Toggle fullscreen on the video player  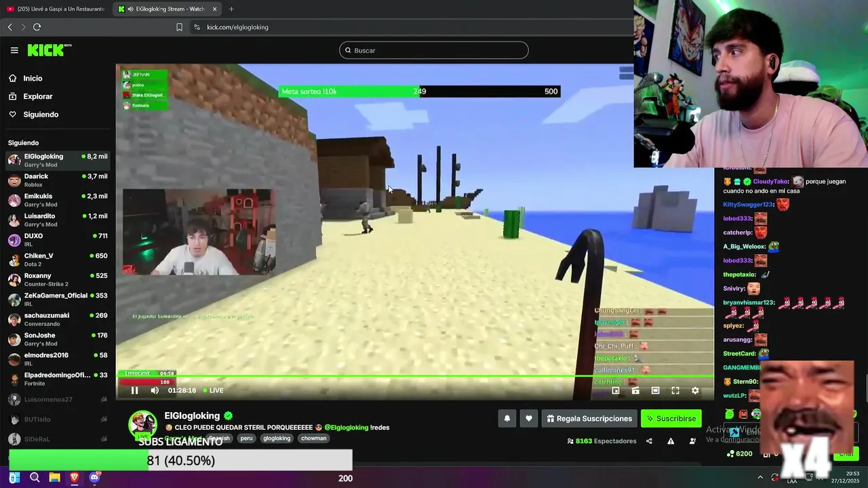675,390
